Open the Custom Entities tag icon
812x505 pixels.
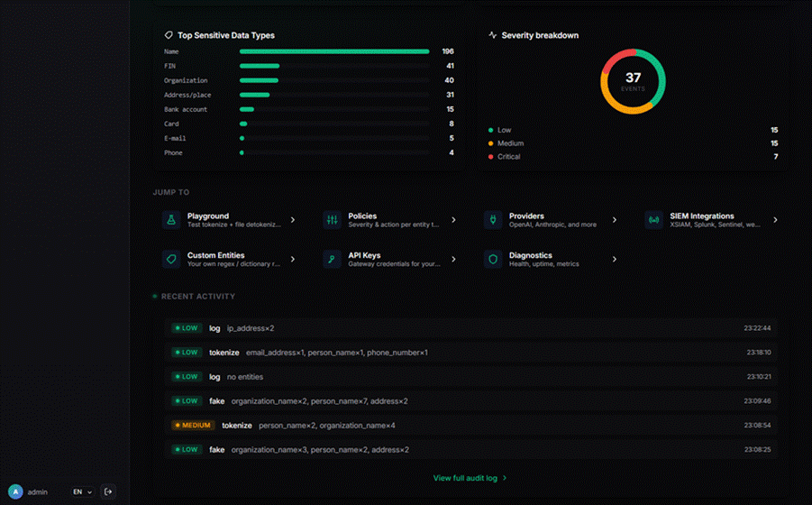(171, 259)
